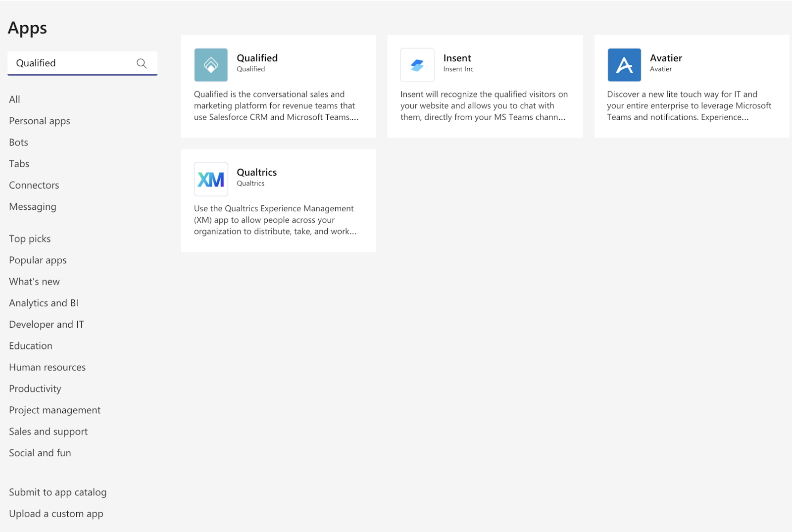Open the Qualtrics app title
This screenshot has width=792, height=532.
pyautogui.click(x=256, y=173)
